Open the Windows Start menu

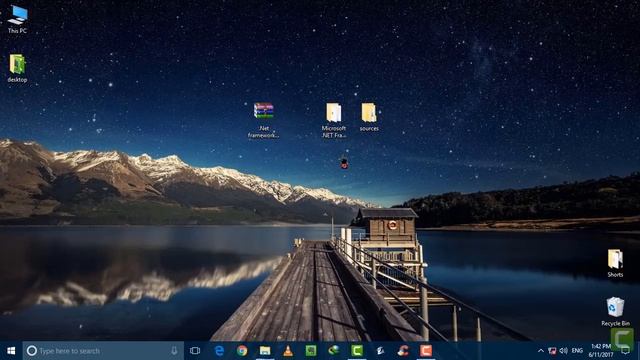(x=11, y=351)
